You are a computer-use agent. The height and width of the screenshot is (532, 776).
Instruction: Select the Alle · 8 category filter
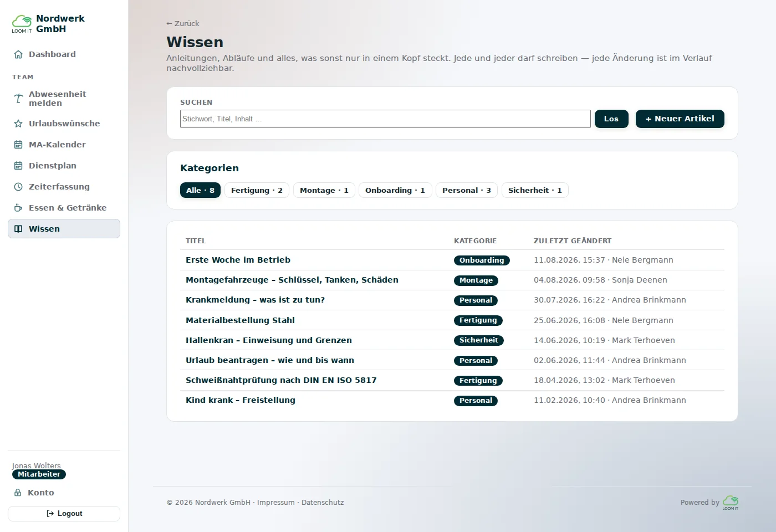click(x=200, y=190)
